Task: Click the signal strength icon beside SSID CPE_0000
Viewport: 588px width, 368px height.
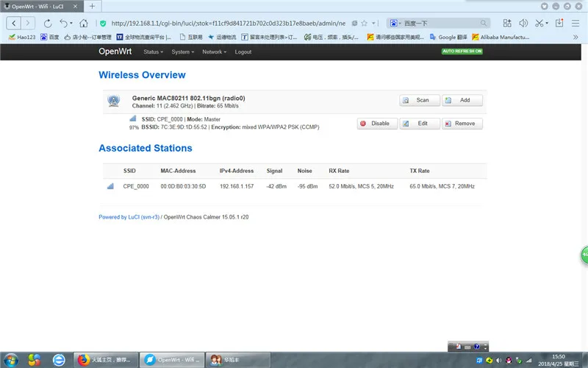Action: [x=133, y=118]
